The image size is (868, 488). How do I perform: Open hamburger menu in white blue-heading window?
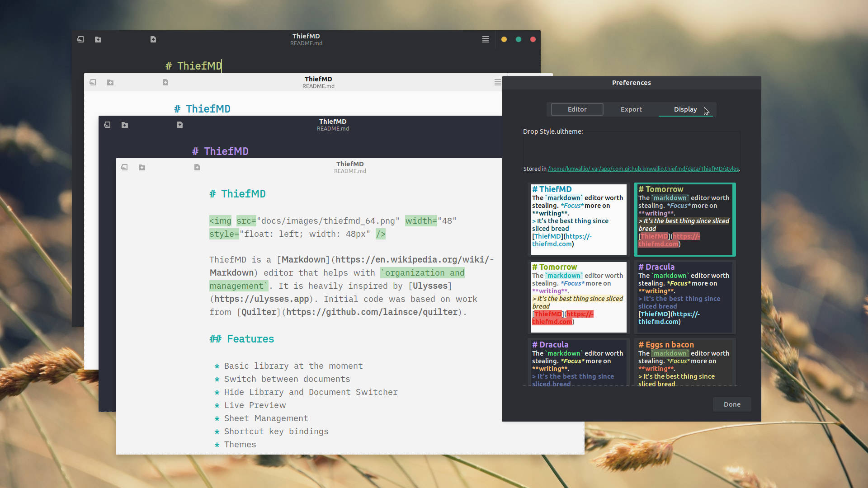(x=497, y=82)
